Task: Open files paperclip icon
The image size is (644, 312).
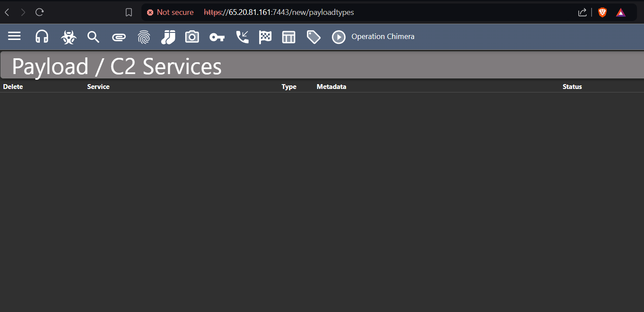Action: tap(119, 37)
